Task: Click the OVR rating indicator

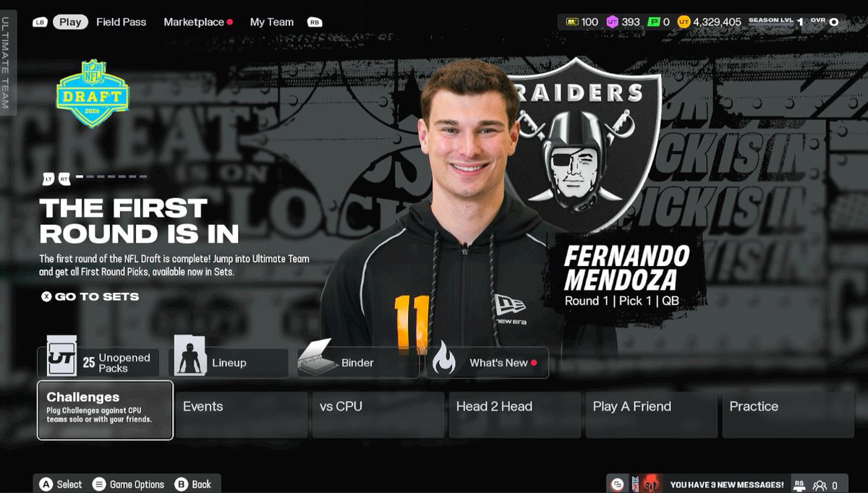Action: 825,22
